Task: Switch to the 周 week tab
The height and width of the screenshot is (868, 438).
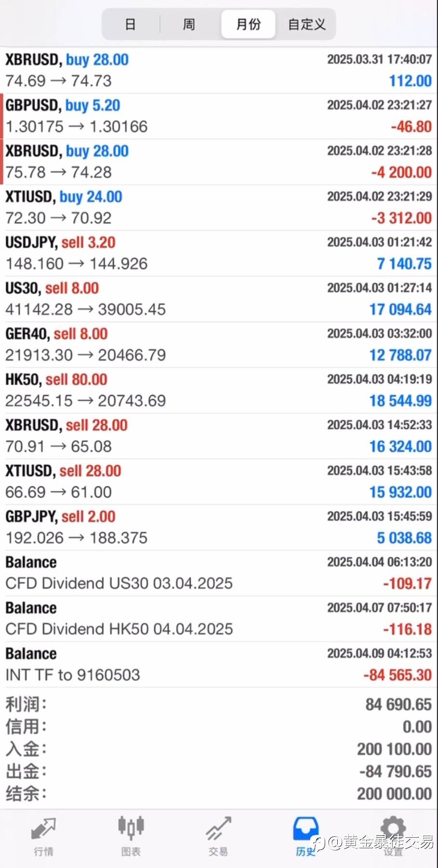Action: click(189, 24)
